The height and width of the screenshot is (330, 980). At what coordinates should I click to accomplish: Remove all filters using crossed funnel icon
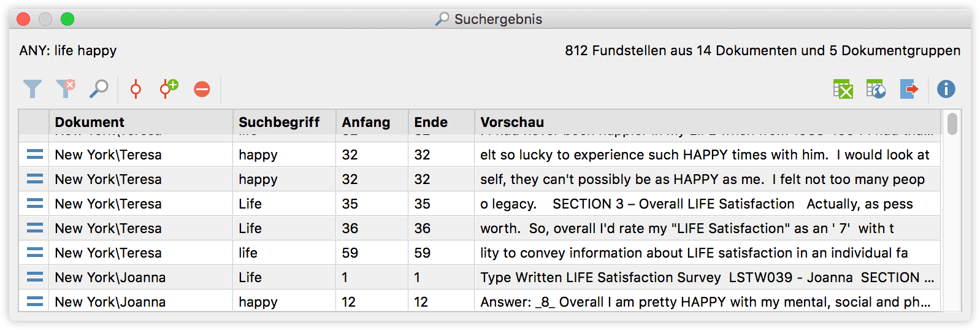pyautogui.click(x=66, y=89)
